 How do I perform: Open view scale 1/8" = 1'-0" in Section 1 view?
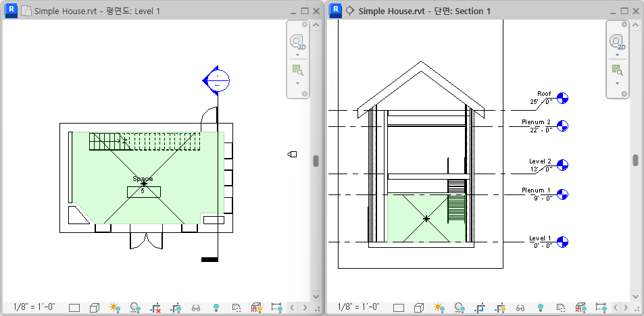click(359, 307)
